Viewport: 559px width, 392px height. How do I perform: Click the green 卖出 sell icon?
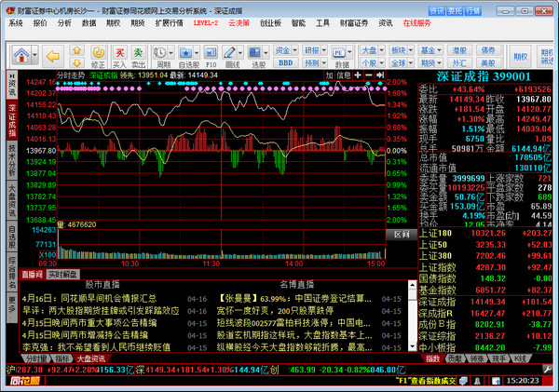pos(138,53)
